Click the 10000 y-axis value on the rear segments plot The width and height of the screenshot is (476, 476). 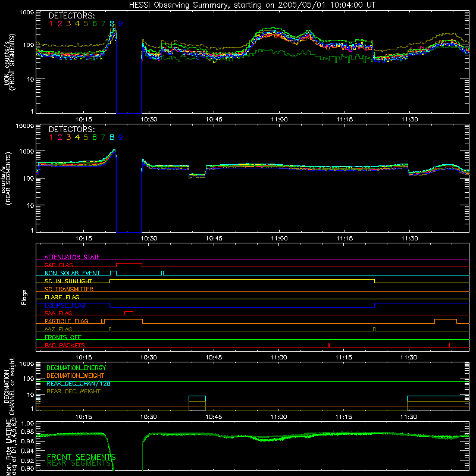pos(25,126)
